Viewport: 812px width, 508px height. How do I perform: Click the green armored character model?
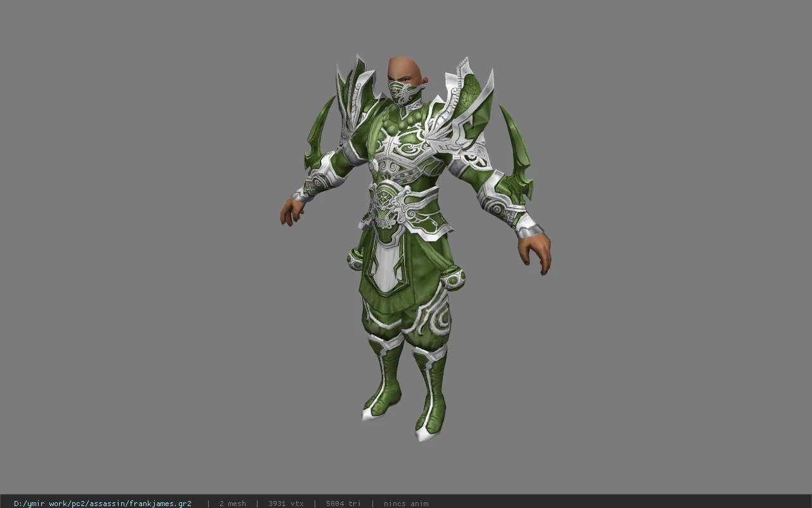[x=416, y=248]
